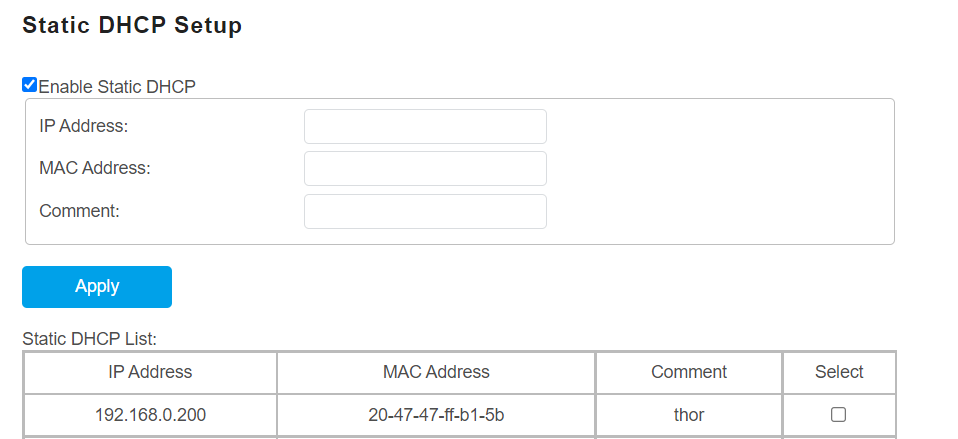
Task: Click the Static DHCP List: caption
Action: point(90,340)
